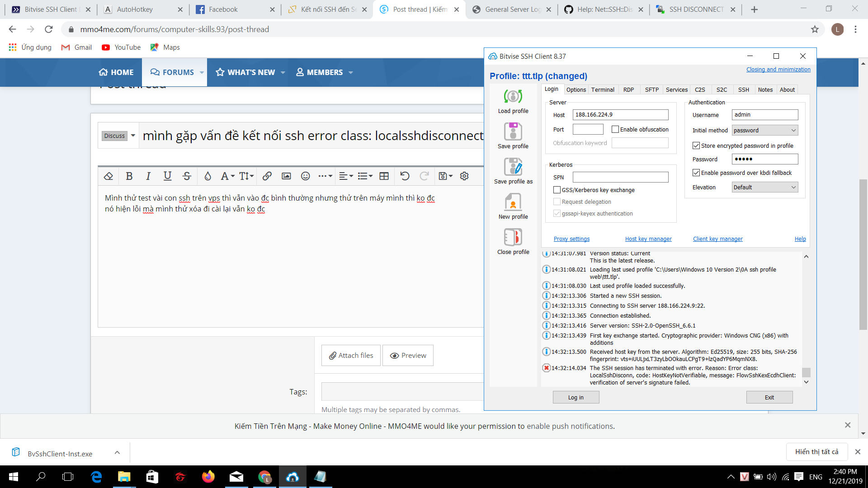
Task: Open the Host key manager link
Action: click(648, 239)
